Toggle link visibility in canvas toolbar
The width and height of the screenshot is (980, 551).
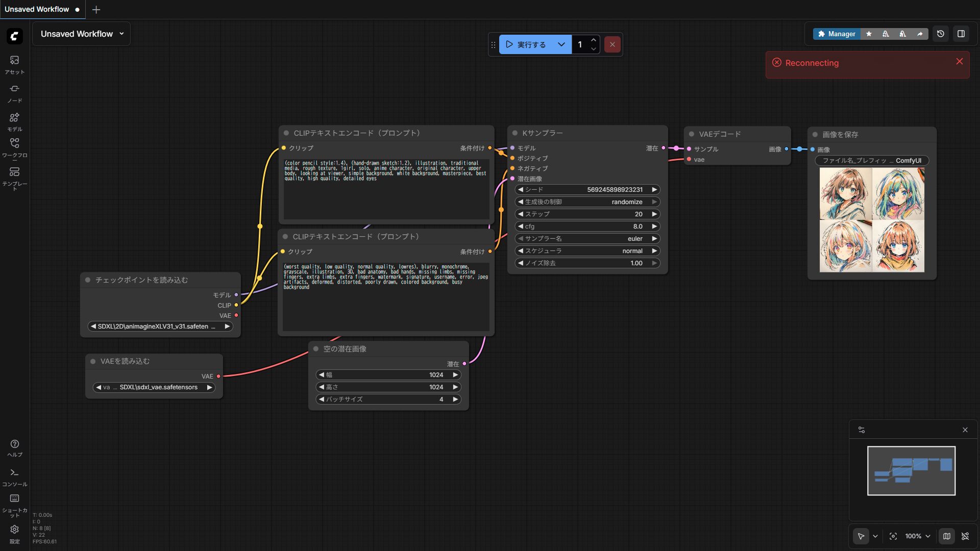tap(965, 536)
